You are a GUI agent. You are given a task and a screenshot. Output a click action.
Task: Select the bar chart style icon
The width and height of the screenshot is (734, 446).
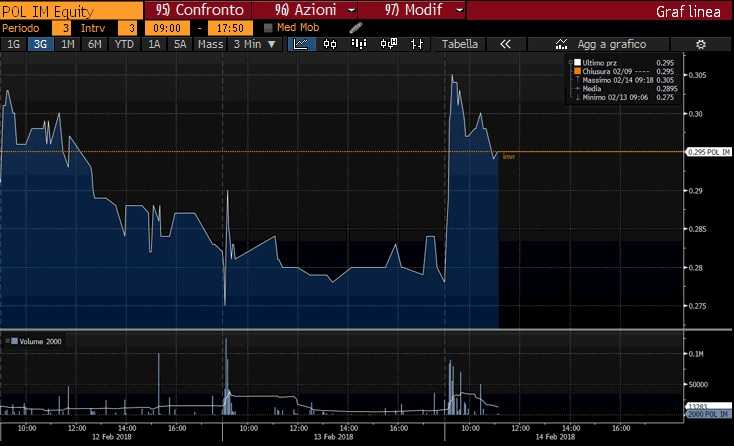[x=359, y=45]
